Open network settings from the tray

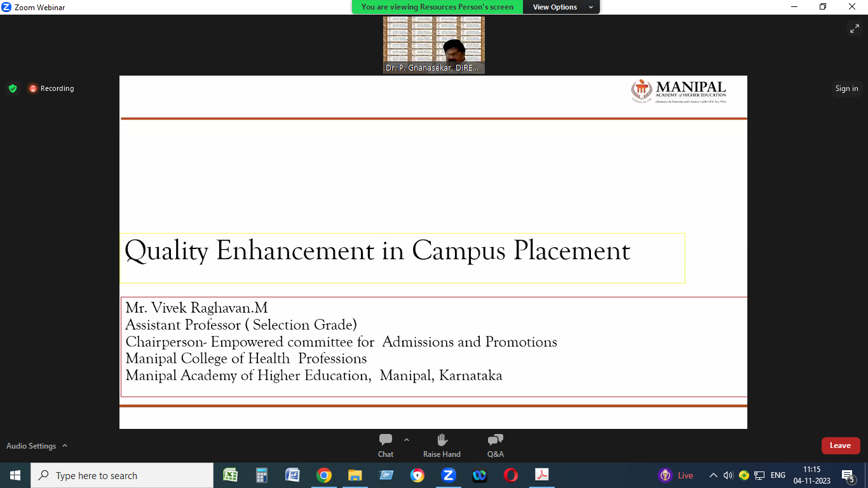point(759,475)
